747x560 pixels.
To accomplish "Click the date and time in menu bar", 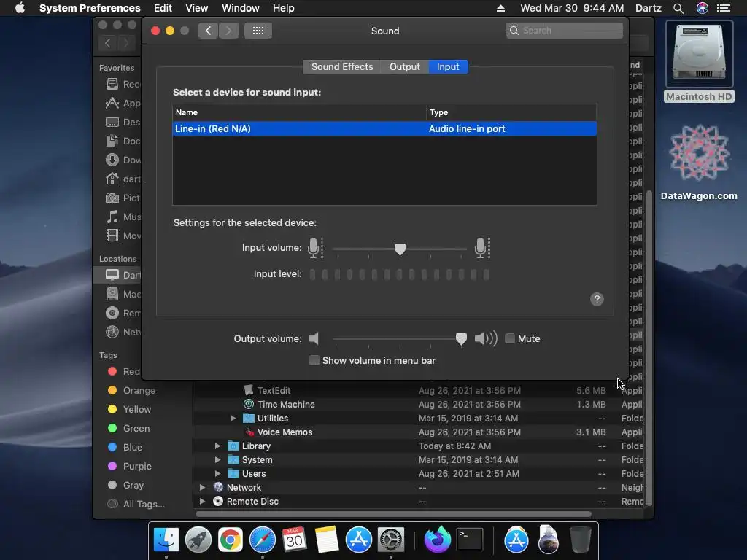I will tap(572, 8).
